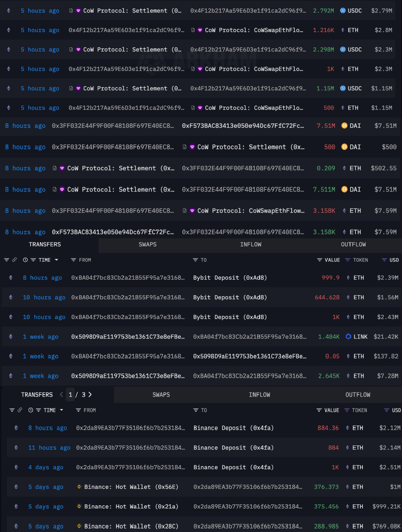The width and height of the screenshot is (402, 532).
Task: Click the value 375.456 ETH from the Hot Wallet
Action: [326, 506]
